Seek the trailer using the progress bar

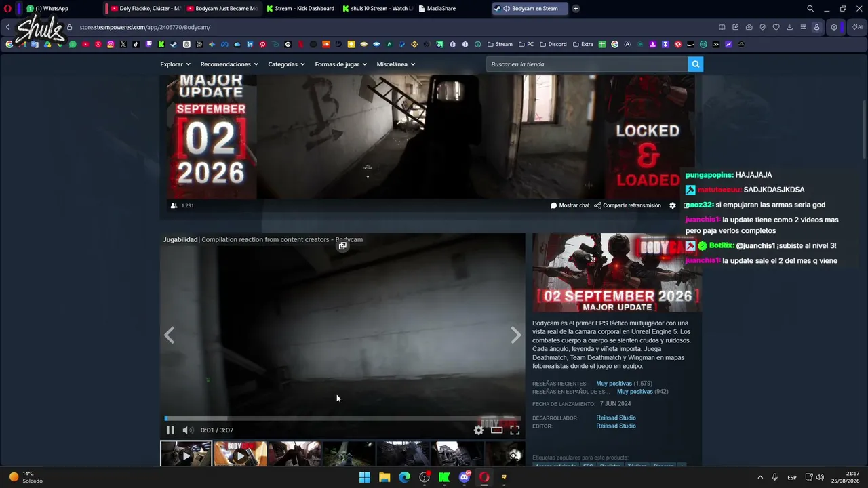[x=342, y=419]
